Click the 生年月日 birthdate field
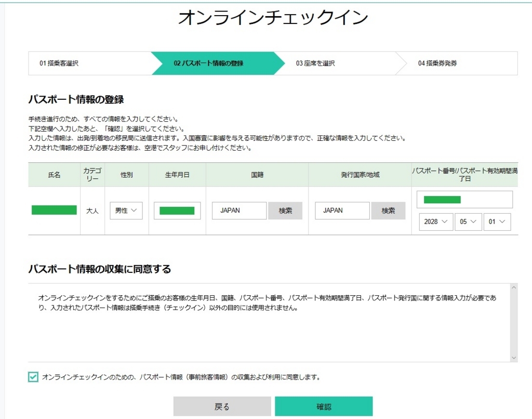 click(177, 210)
